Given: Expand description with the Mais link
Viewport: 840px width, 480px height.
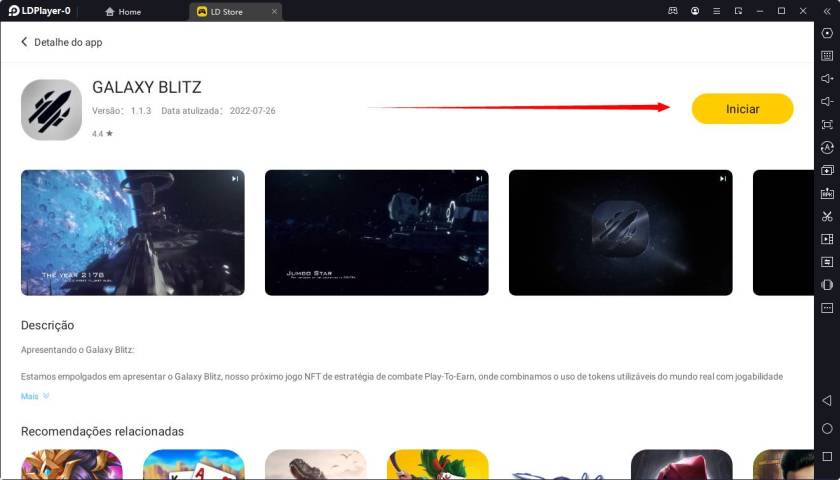Looking at the screenshot, I should (35, 396).
